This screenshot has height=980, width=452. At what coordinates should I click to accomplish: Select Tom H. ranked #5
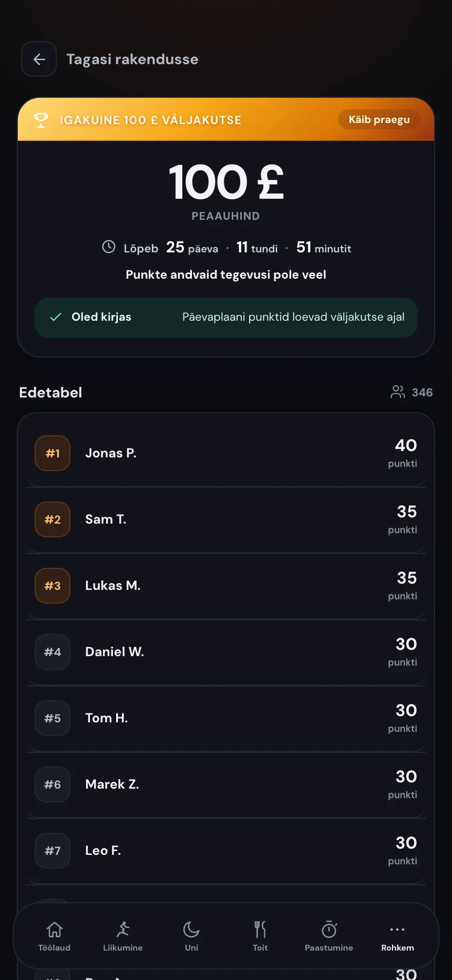coord(226,718)
